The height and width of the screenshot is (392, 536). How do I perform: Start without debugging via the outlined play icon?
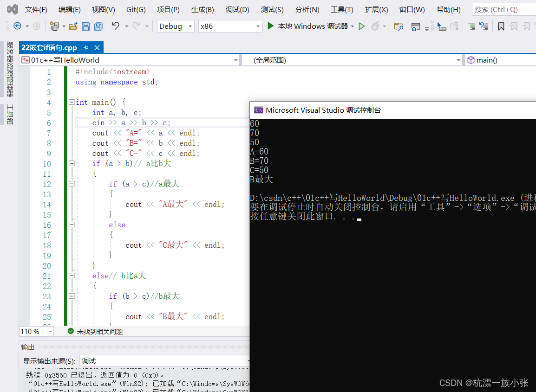click(x=362, y=26)
